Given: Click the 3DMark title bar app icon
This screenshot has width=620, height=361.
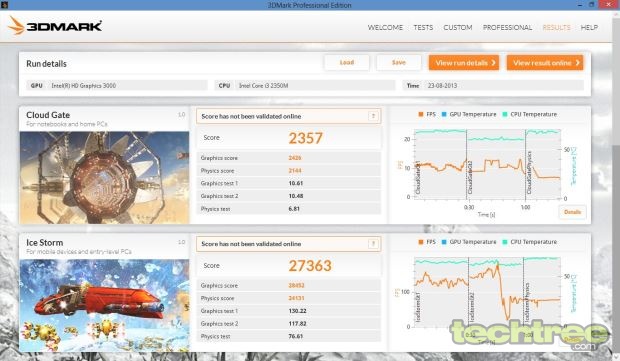Looking at the screenshot, I should pyautogui.click(x=4, y=5).
